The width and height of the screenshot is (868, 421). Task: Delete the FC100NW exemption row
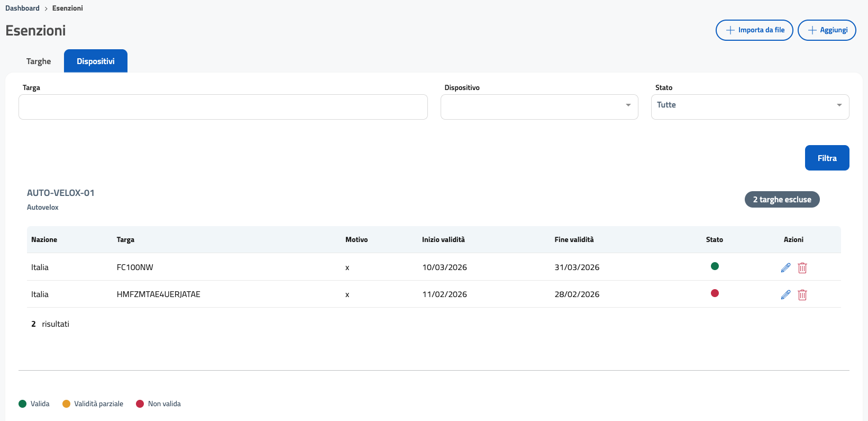tap(802, 267)
